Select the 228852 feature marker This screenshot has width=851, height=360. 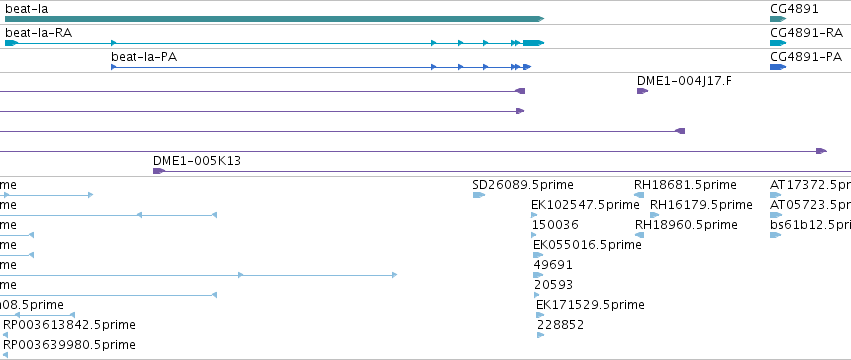(x=541, y=335)
